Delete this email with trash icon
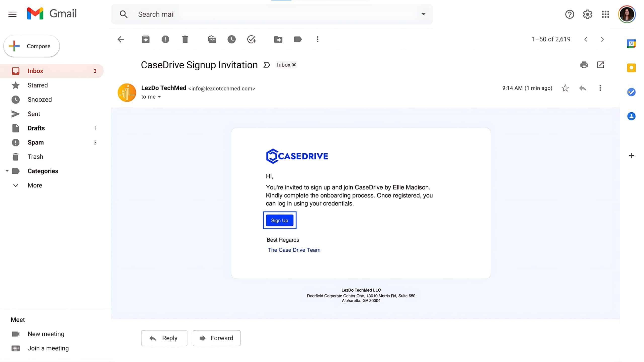 (x=185, y=39)
